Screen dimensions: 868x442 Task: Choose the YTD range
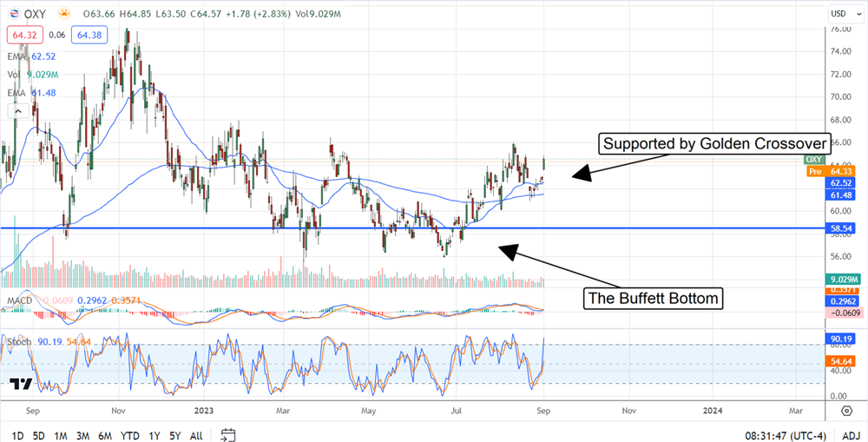point(131,435)
